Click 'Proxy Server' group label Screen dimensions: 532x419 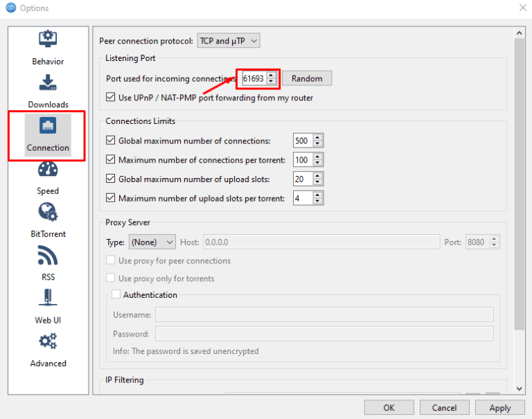[x=127, y=222]
